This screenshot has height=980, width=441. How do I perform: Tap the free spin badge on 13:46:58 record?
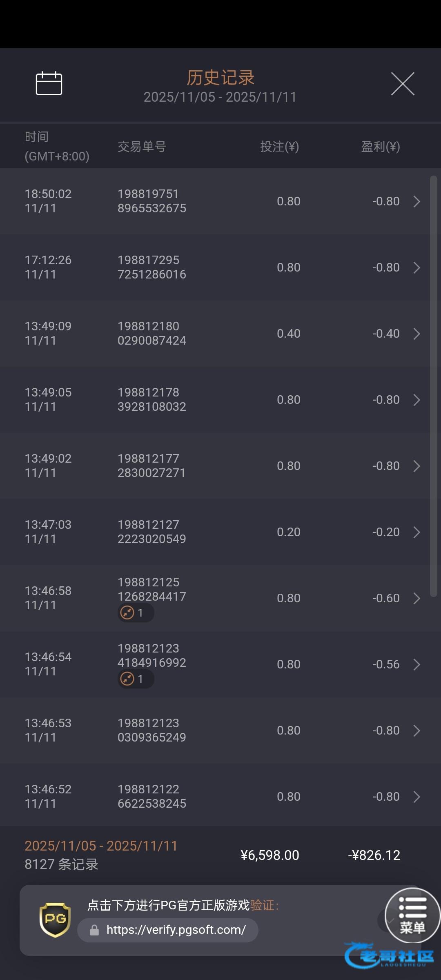(x=136, y=613)
